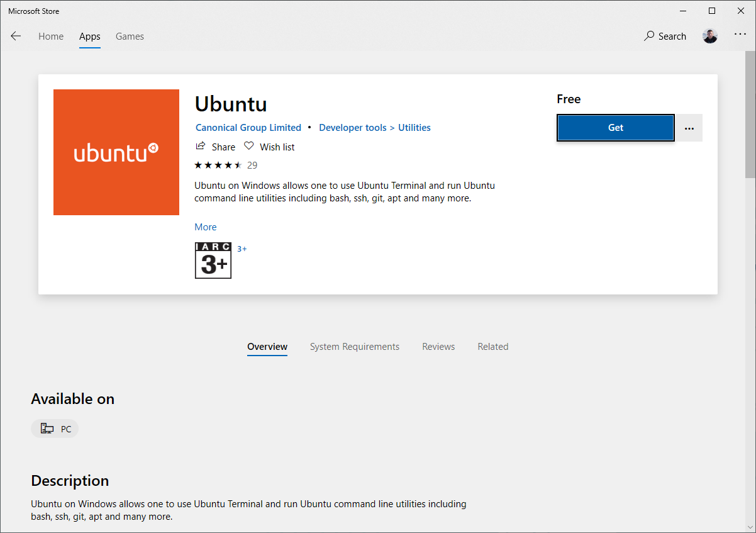Maximize the Microsoft Store window
The height and width of the screenshot is (533, 756).
(712, 11)
